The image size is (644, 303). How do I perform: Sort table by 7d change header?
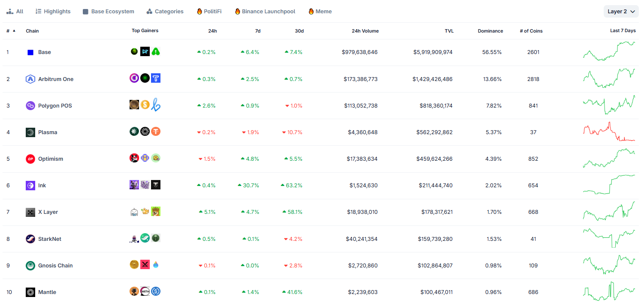[258, 31]
